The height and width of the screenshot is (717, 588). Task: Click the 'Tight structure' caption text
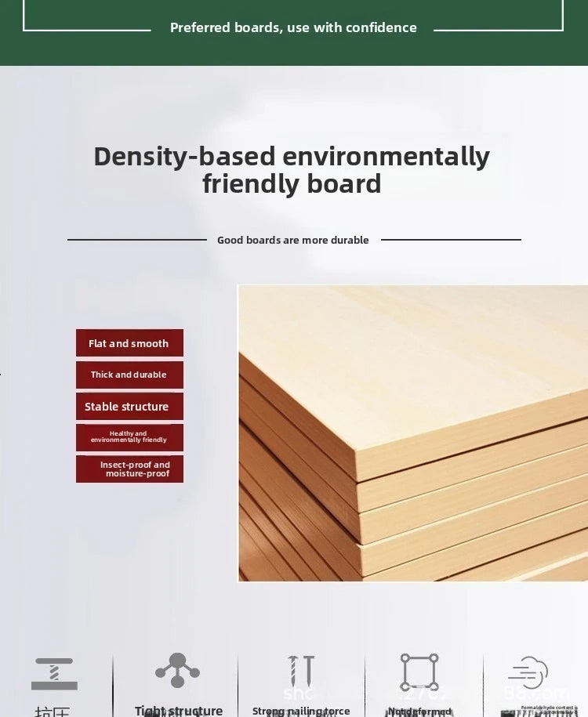179,711
